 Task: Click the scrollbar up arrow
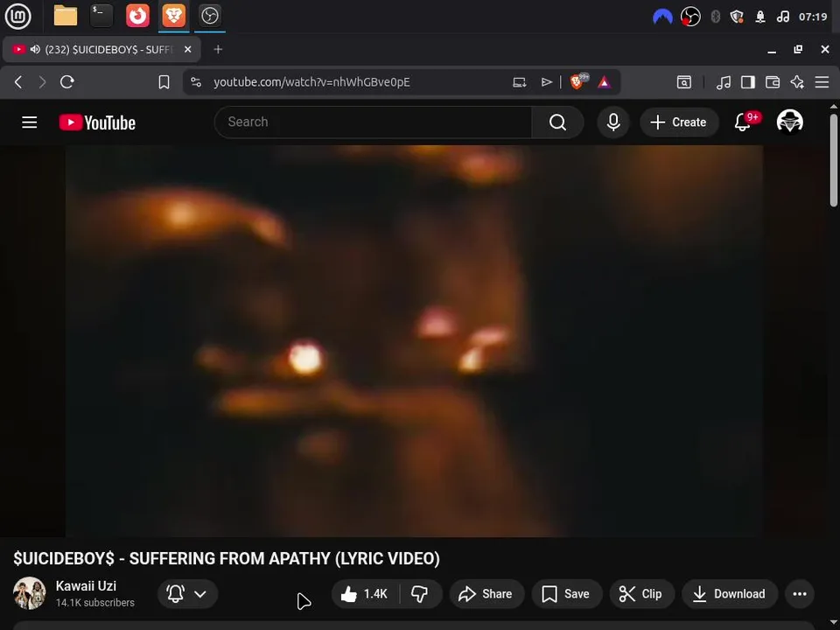(x=834, y=106)
